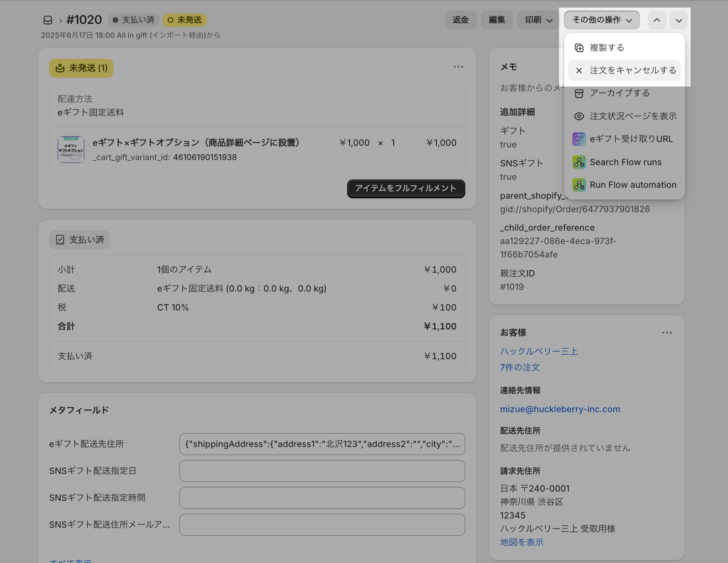Expand the 印刷 dropdown button
728x563 pixels.
pyautogui.click(x=538, y=20)
